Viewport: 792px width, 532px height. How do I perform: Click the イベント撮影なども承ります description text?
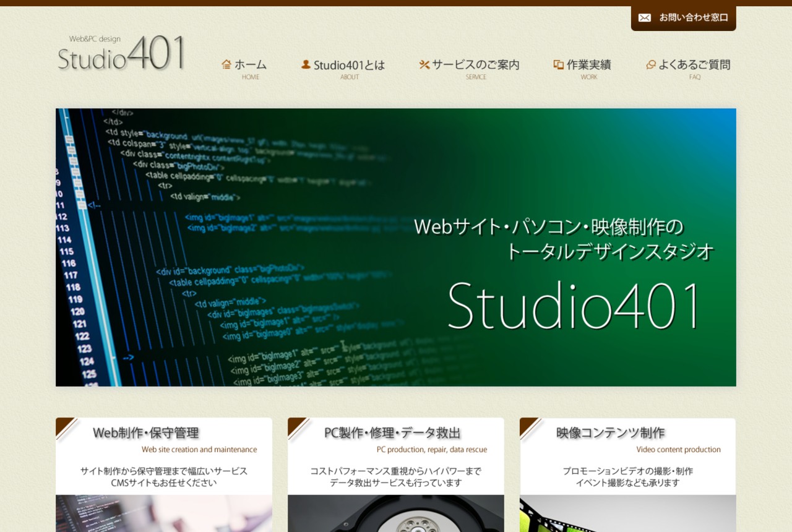pos(628,483)
